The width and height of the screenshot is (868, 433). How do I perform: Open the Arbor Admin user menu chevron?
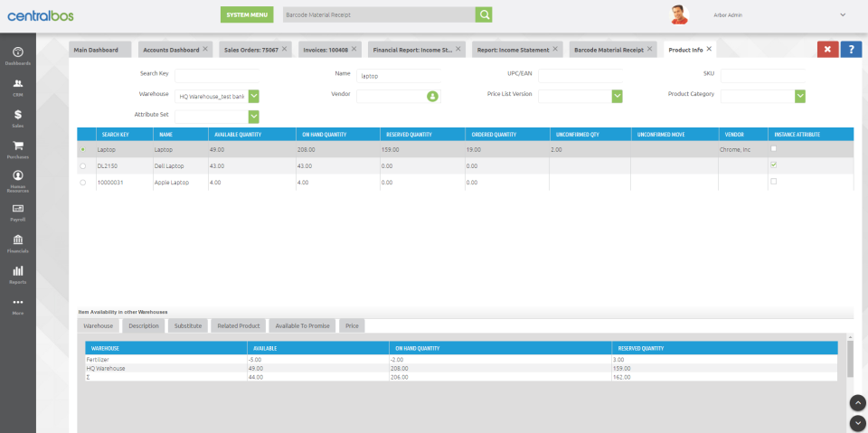pos(843,15)
